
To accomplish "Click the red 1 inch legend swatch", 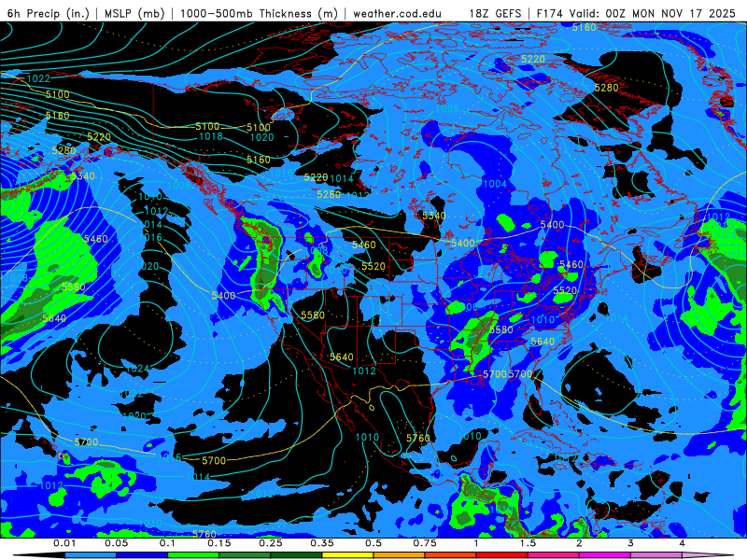I will 502,555.
